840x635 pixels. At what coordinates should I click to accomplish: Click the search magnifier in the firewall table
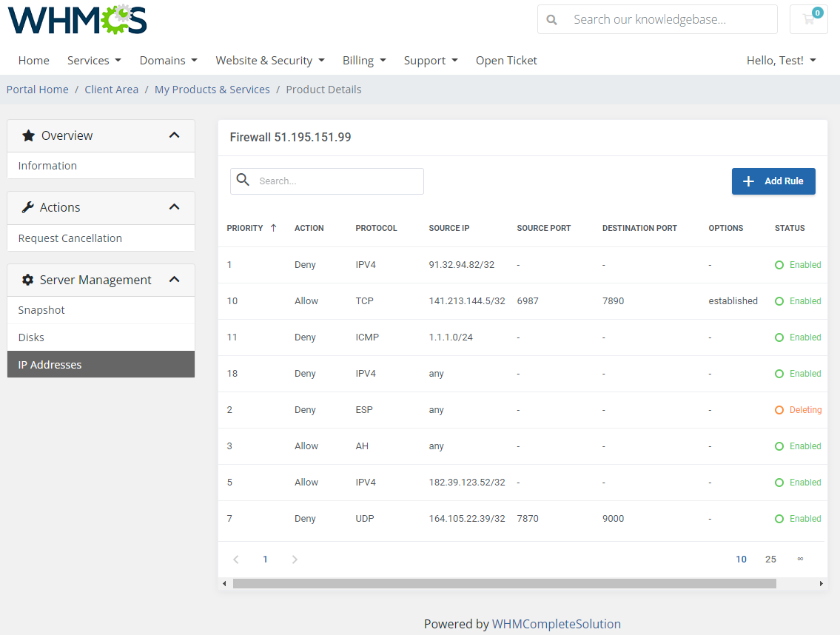244,181
